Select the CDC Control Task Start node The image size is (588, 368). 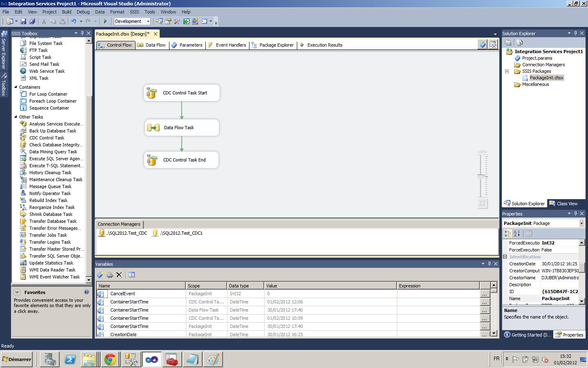182,93
